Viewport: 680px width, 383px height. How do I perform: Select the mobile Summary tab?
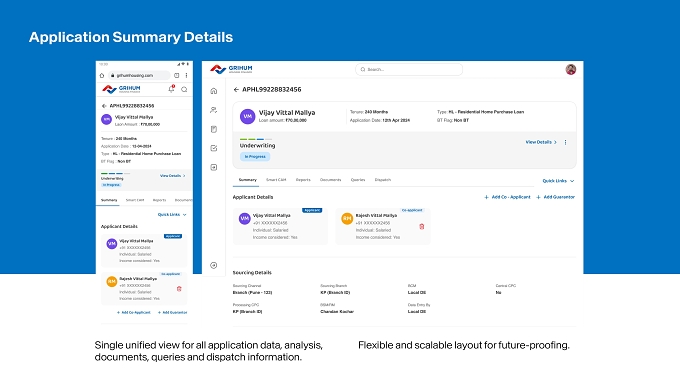click(109, 200)
